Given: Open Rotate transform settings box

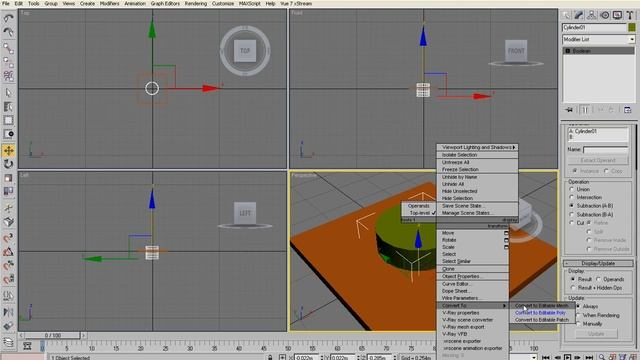Looking at the screenshot, I should [506, 240].
